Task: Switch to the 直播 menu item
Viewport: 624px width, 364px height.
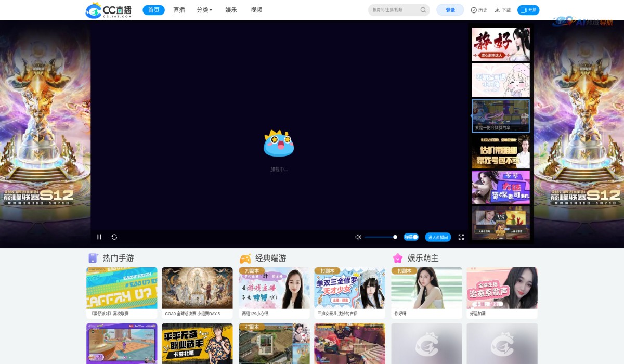Action: 179,9
